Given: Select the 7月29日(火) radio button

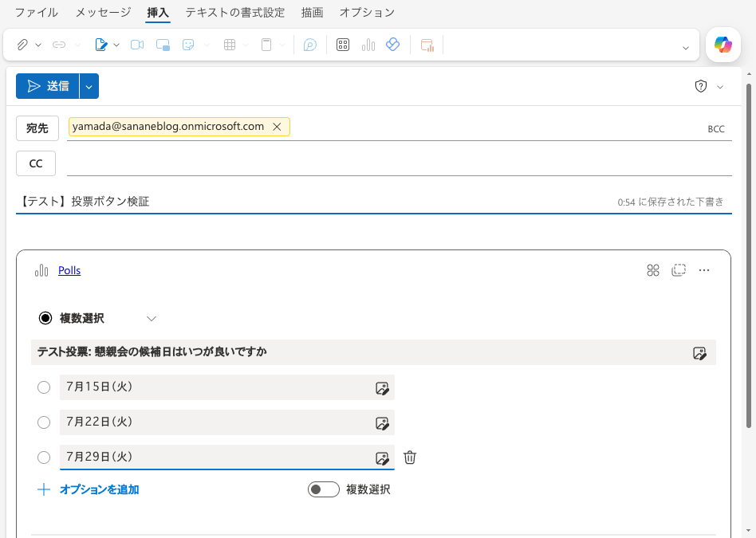Looking at the screenshot, I should 44,457.
